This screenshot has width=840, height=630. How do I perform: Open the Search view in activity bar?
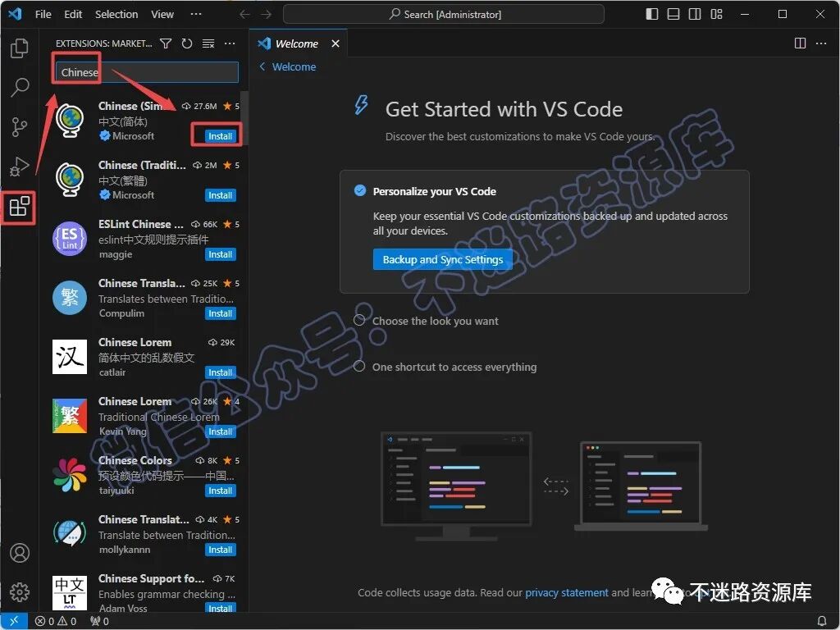[x=20, y=87]
